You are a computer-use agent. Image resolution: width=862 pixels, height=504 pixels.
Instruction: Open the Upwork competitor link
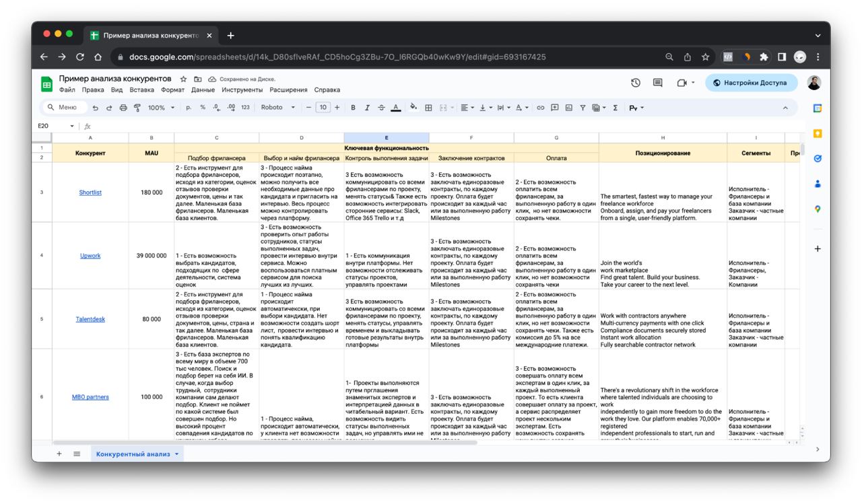pos(90,256)
